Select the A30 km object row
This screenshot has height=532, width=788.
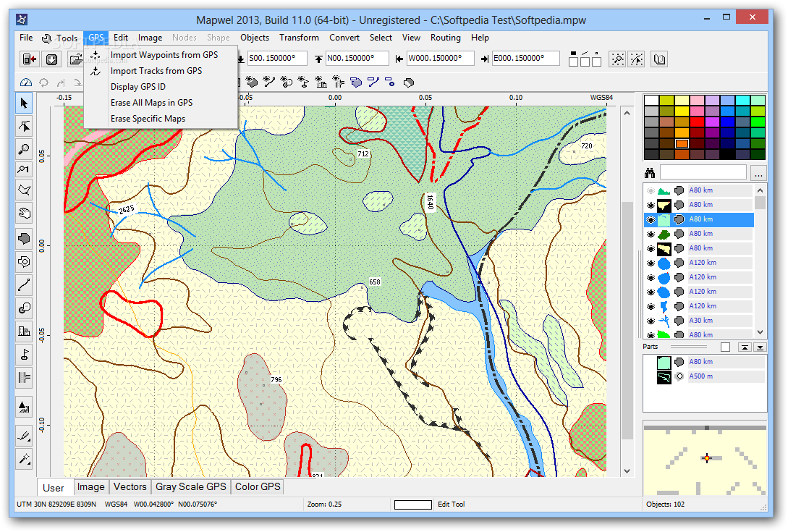[699, 321]
